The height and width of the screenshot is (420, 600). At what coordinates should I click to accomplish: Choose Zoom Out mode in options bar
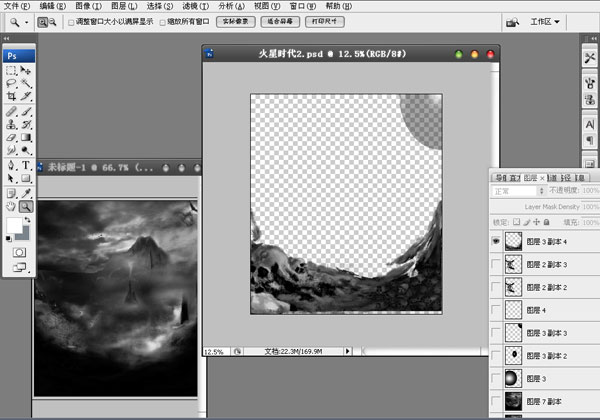pyautogui.click(x=52, y=22)
